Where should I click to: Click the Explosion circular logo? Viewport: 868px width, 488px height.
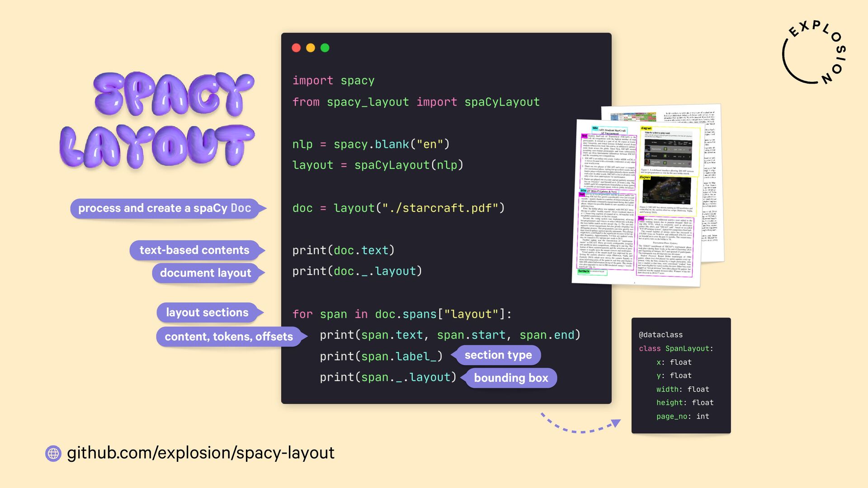tap(814, 52)
